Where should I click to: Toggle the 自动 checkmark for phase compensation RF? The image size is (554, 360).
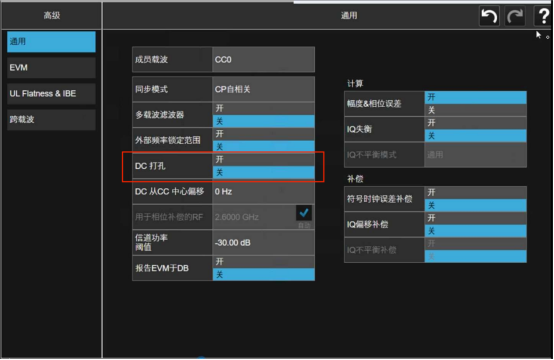click(x=303, y=213)
